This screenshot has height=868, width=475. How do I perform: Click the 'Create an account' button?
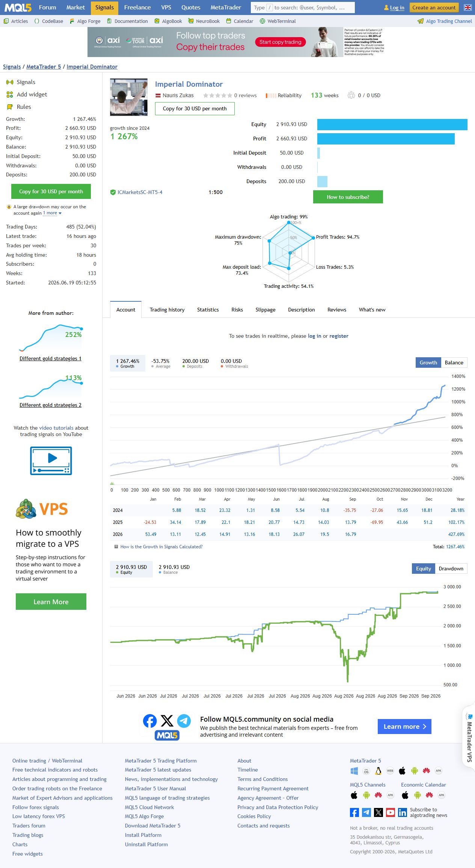point(434,8)
